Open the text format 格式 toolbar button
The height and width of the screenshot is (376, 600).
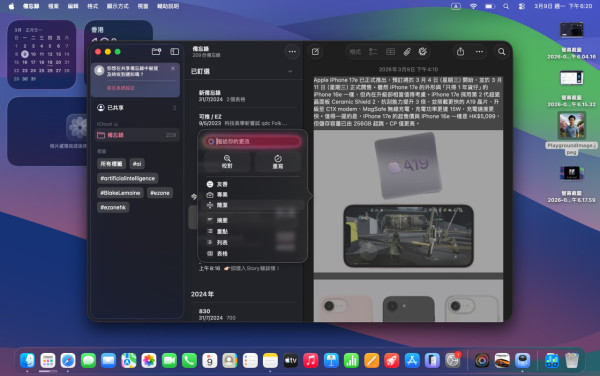point(355,52)
